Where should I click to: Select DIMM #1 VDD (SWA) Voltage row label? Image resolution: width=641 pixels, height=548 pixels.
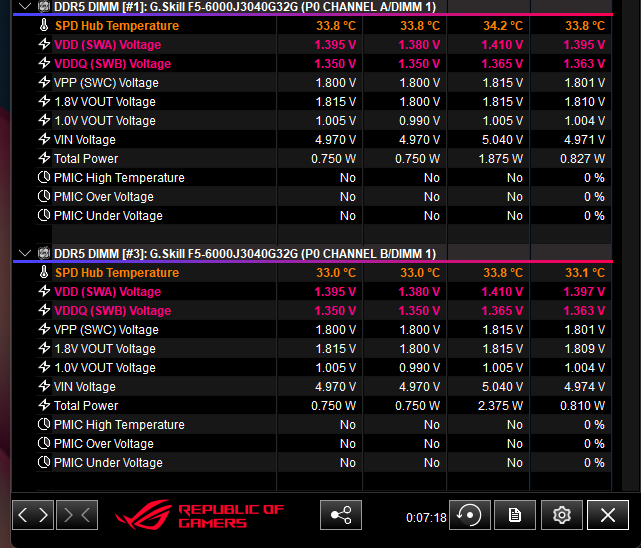point(108,45)
